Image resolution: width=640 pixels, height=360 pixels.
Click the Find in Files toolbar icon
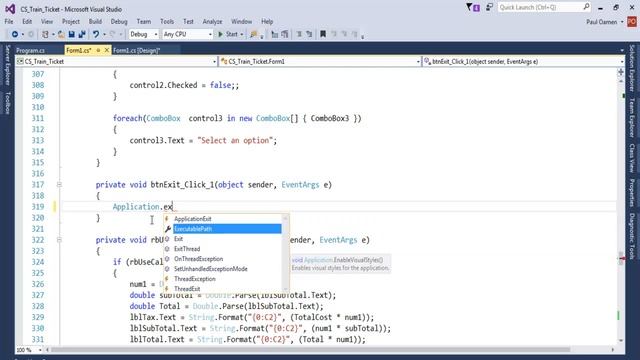click(x=254, y=34)
